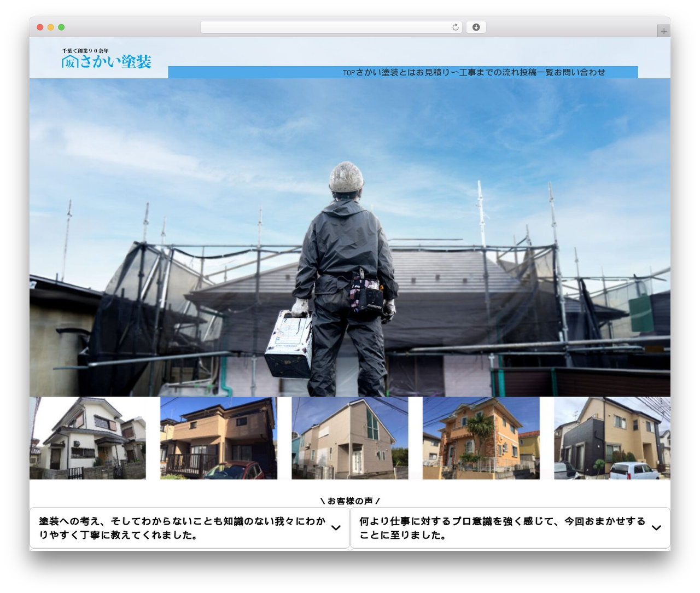
Task: Click the さかい塗装 logo
Action: pos(106,59)
